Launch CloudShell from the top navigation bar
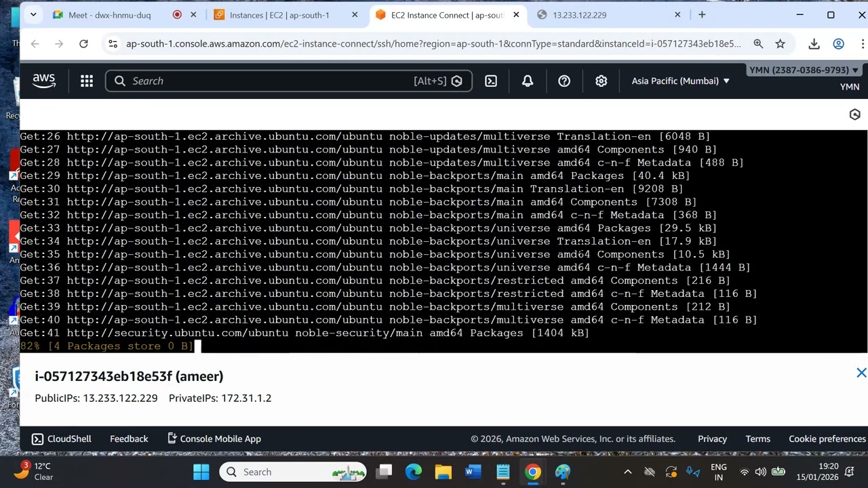 click(491, 81)
